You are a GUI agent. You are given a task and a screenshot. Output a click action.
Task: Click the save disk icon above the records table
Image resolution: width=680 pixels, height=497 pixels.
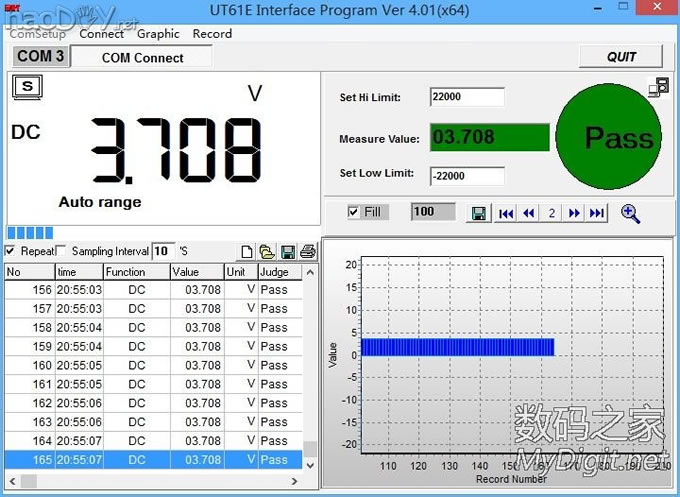point(288,252)
